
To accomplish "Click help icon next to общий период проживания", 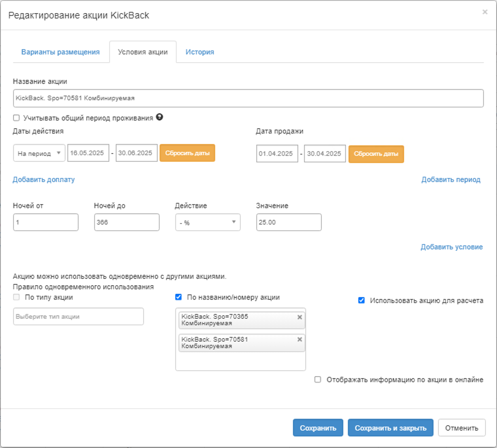I will click(x=159, y=117).
